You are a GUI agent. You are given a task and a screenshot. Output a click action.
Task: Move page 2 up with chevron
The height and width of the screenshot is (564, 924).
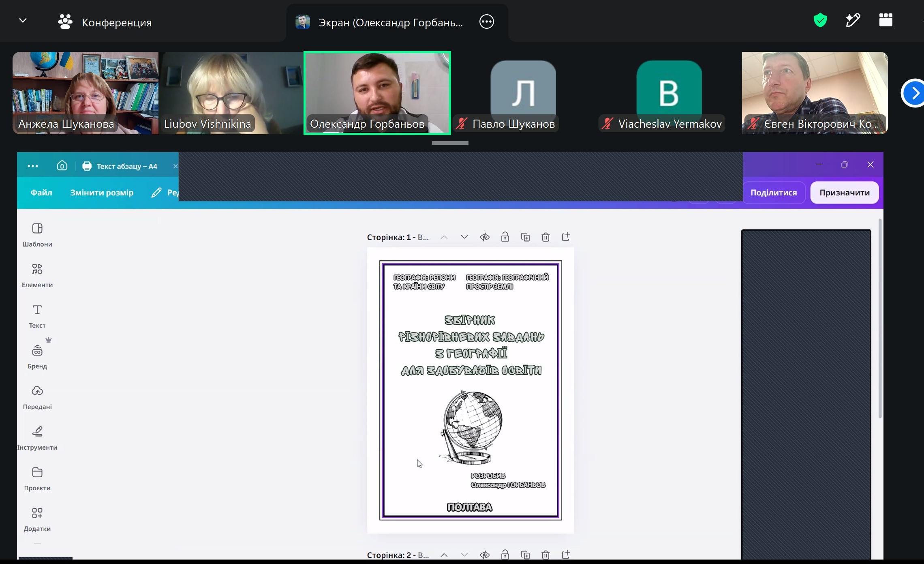click(444, 555)
